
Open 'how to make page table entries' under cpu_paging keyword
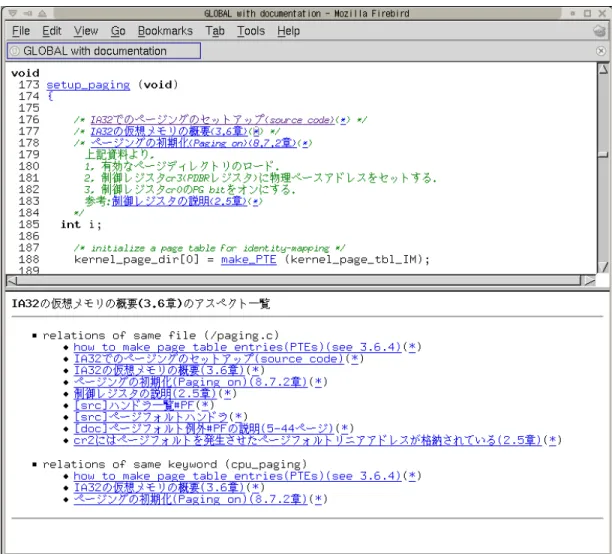[237, 476]
